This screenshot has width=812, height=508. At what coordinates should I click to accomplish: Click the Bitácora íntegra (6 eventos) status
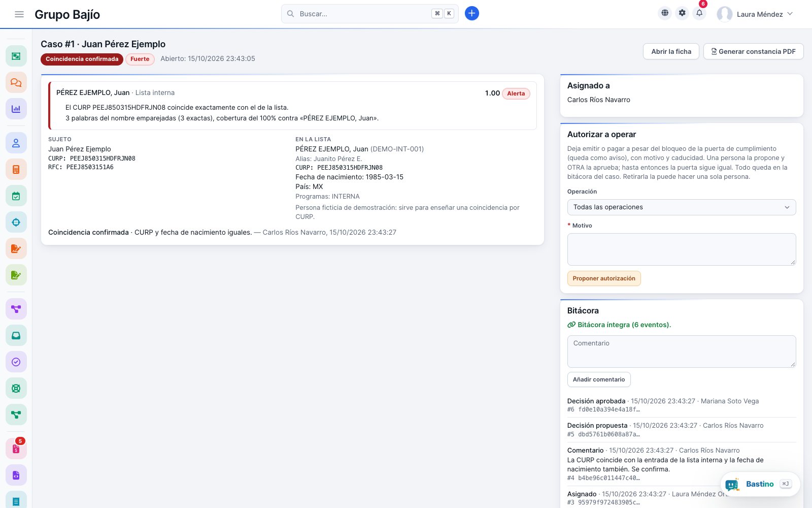pyautogui.click(x=619, y=325)
